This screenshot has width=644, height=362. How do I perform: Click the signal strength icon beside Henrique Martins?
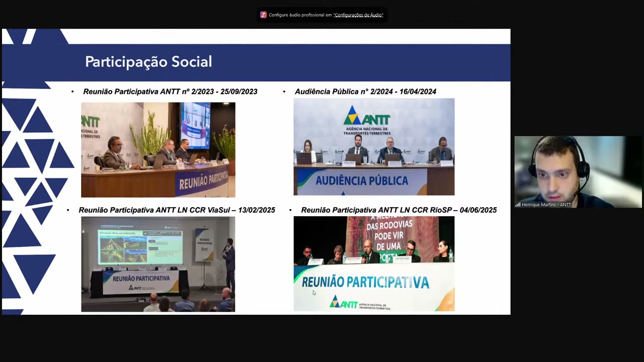point(518,205)
